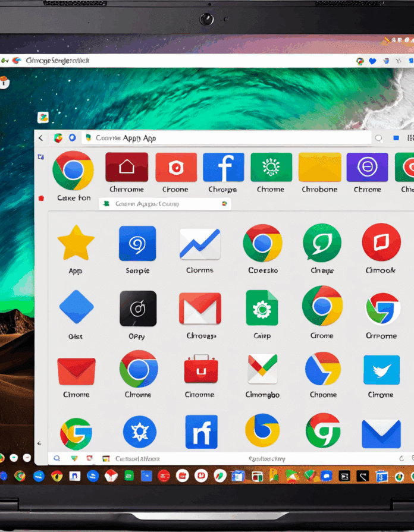This screenshot has width=414, height=532.
Task: Open the green document gear app labeled Caiep
Action: pos(262,308)
